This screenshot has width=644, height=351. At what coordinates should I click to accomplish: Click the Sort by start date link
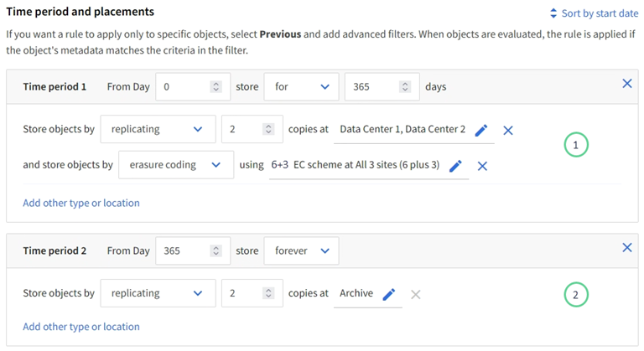(592, 13)
